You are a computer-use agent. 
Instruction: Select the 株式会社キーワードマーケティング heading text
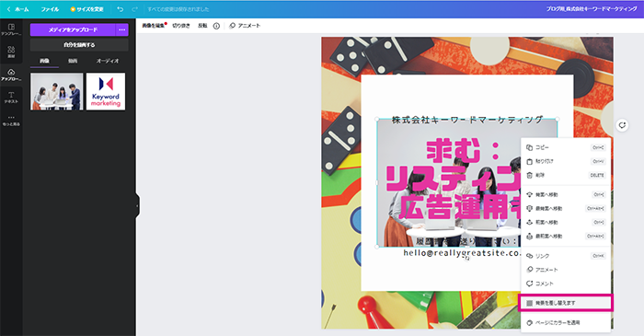click(x=467, y=120)
